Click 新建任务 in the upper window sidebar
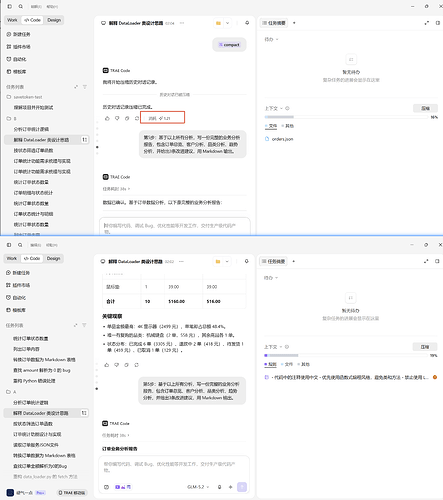This screenshot has height=500, width=443. tap(18, 34)
